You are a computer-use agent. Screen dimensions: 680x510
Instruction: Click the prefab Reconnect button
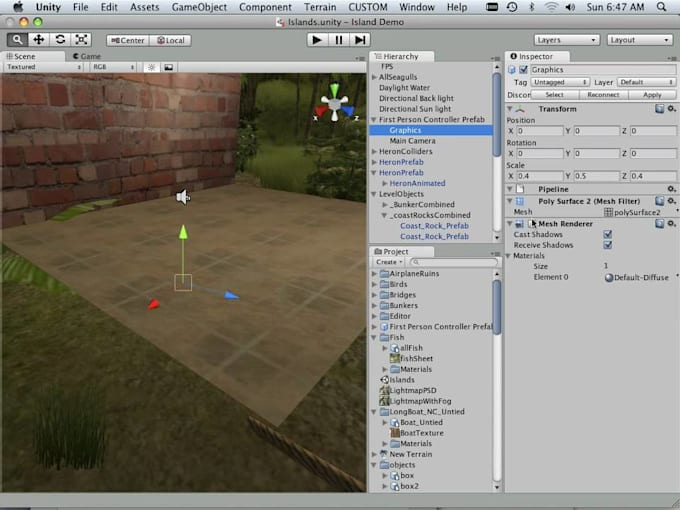click(x=603, y=95)
